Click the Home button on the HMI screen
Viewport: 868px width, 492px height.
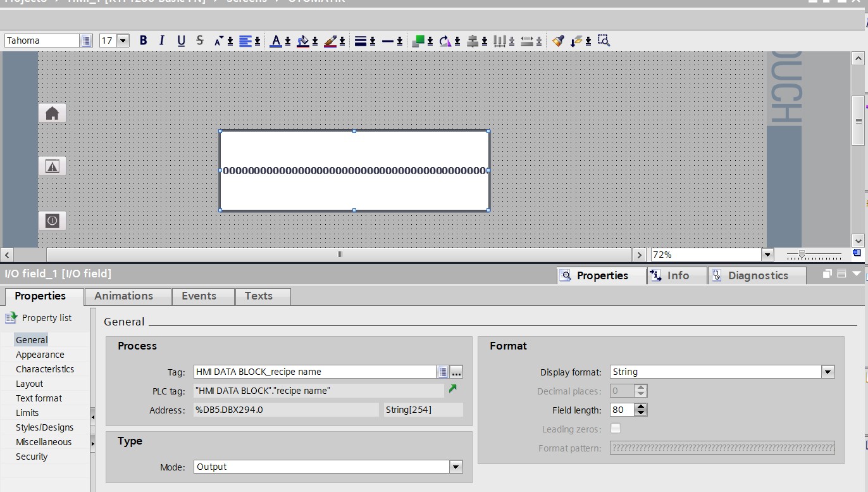click(x=53, y=113)
